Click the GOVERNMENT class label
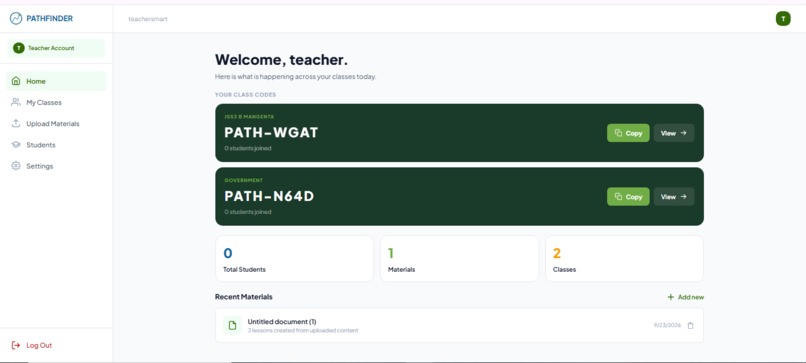 (244, 180)
